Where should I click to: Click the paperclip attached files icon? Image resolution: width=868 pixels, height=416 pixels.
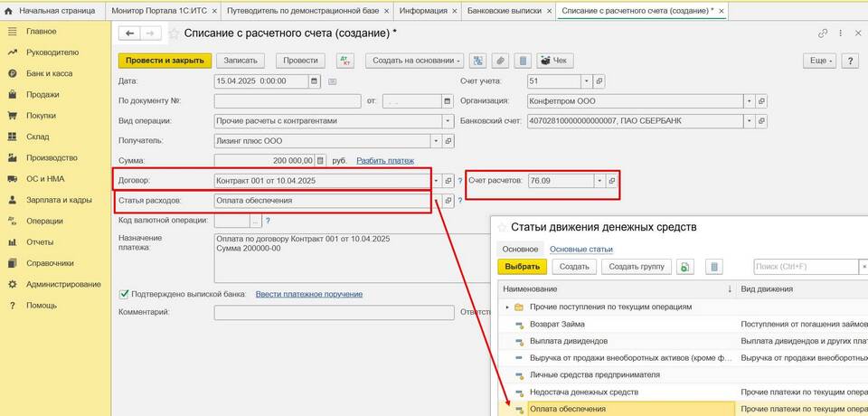499,61
